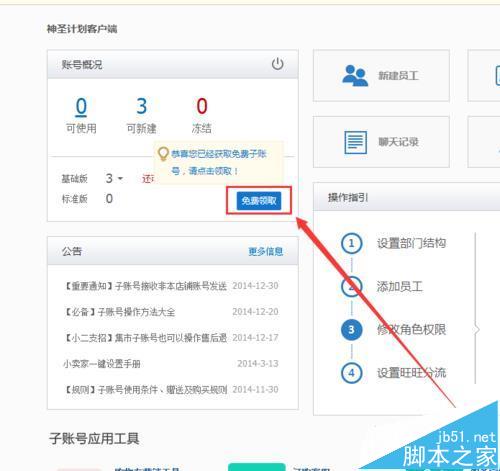Screen dimensions: 500x471
Task: Open 【重要通知】子账号接收非本店铺账号发送 notice
Action: coord(145,286)
